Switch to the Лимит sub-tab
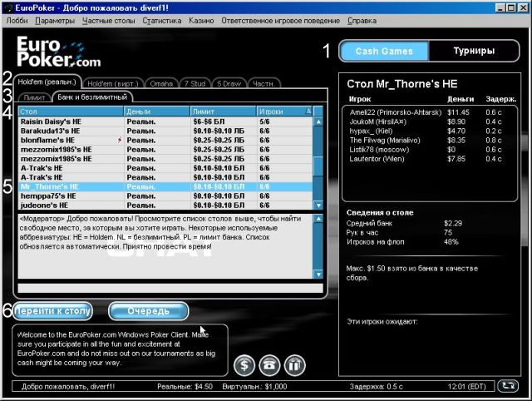Viewport: 532px width, 401px height. click(34, 98)
